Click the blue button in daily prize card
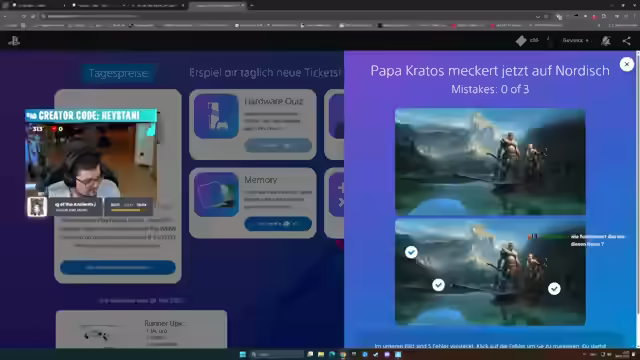Screen dimensions: 640x360 pos(118,267)
